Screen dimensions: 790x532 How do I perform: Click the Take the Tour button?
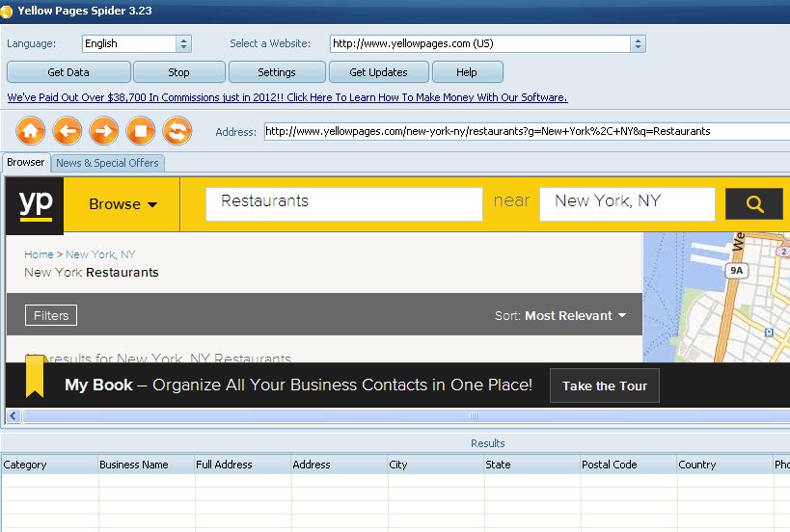605,386
